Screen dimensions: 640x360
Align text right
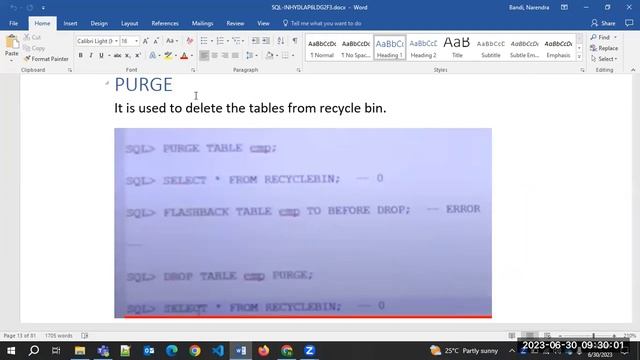[225, 55]
